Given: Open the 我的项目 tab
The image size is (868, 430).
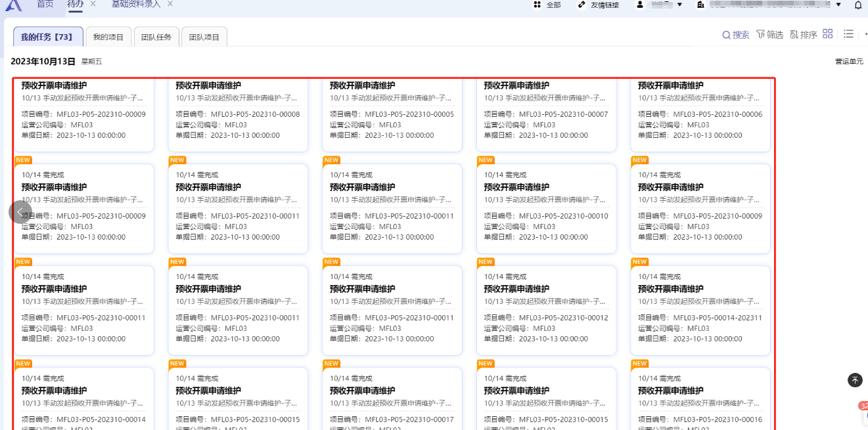Looking at the screenshot, I should (108, 37).
